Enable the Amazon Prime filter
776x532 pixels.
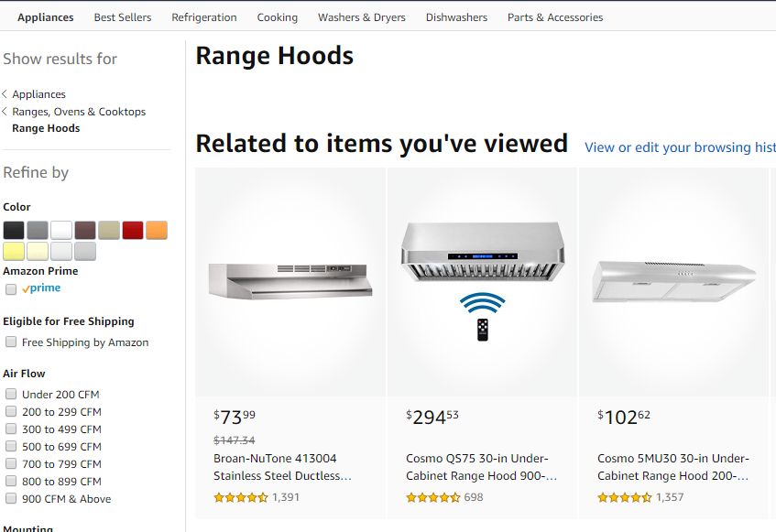(x=10, y=288)
